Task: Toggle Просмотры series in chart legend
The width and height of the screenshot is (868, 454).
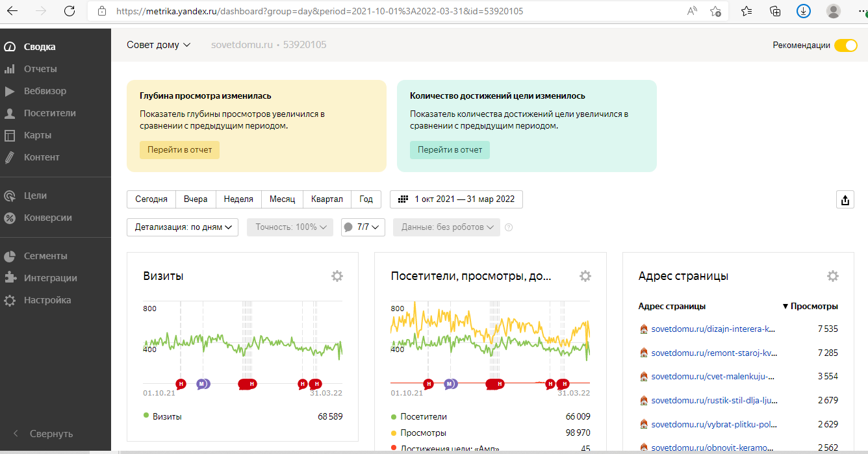Action: tap(423, 433)
